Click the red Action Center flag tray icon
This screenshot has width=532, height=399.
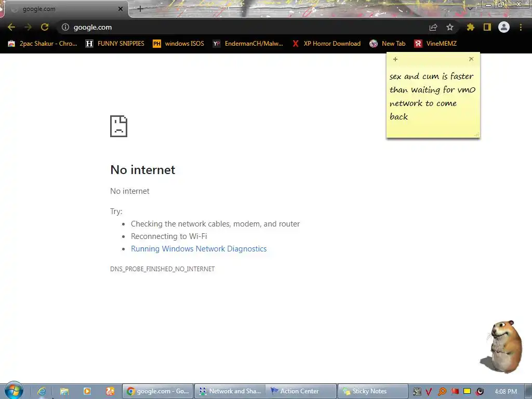click(455, 392)
